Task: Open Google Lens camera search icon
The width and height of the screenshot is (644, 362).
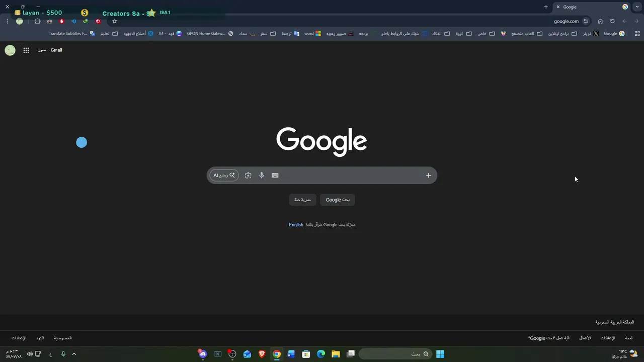Action: click(x=248, y=175)
